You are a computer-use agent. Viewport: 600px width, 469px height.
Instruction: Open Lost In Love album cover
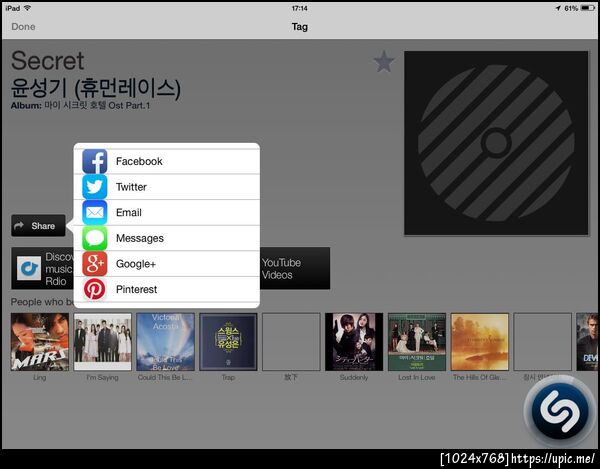[417, 342]
